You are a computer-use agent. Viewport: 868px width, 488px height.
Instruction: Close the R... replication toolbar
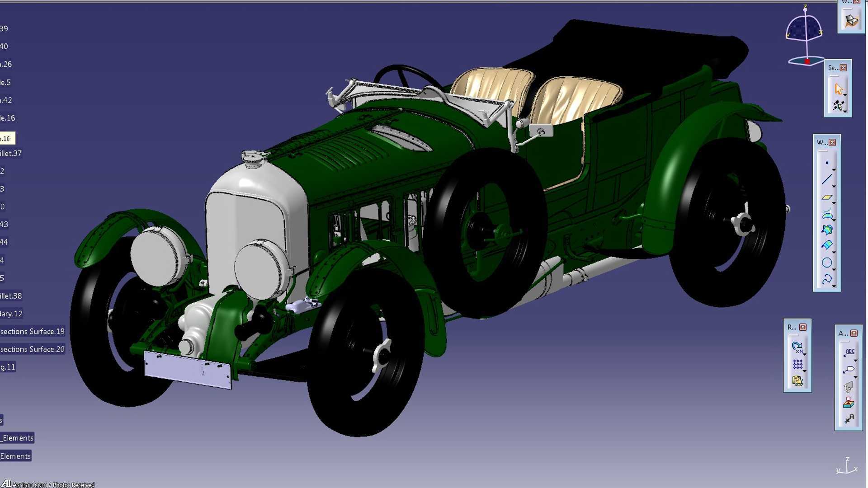click(803, 327)
